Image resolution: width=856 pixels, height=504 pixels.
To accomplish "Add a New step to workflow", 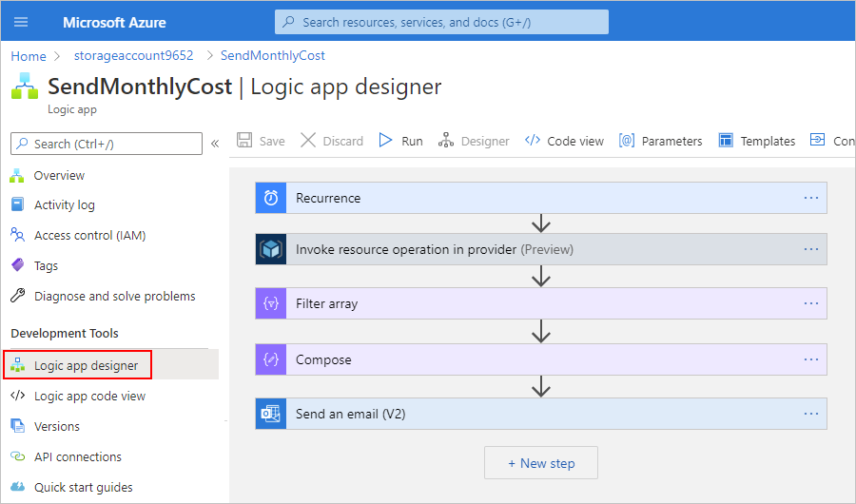I will (541, 463).
